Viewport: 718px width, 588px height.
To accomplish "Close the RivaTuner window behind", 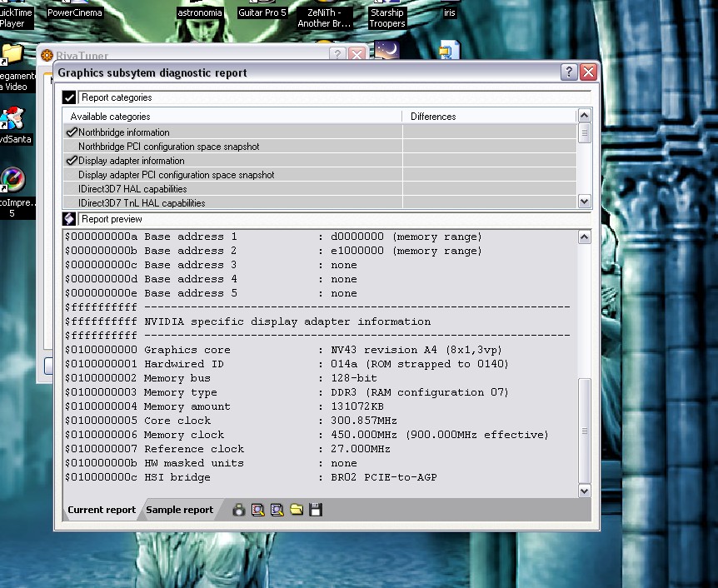I will [x=357, y=54].
